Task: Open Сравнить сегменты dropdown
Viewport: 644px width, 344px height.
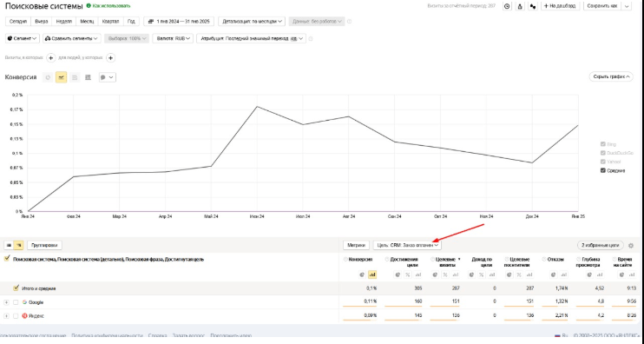Action: pyautogui.click(x=71, y=38)
